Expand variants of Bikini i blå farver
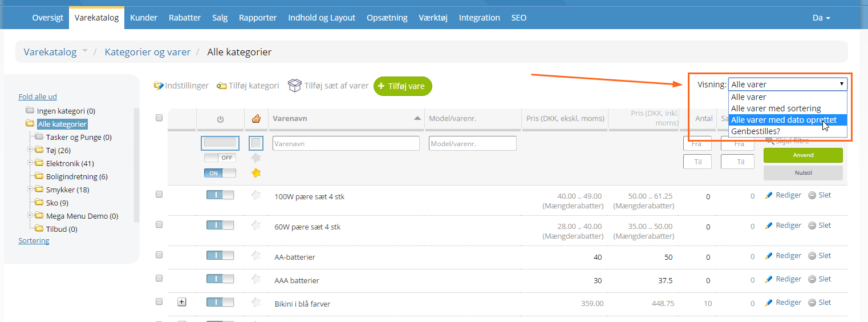This screenshot has width=868, height=322. (182, 302)
